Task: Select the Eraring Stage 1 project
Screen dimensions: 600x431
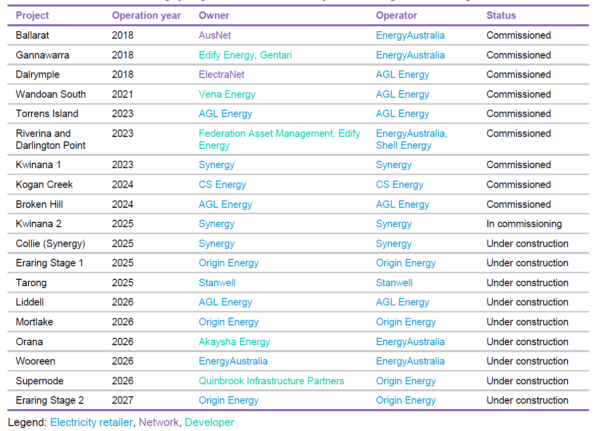Action: pyautogui.click(x=49, y=263)
